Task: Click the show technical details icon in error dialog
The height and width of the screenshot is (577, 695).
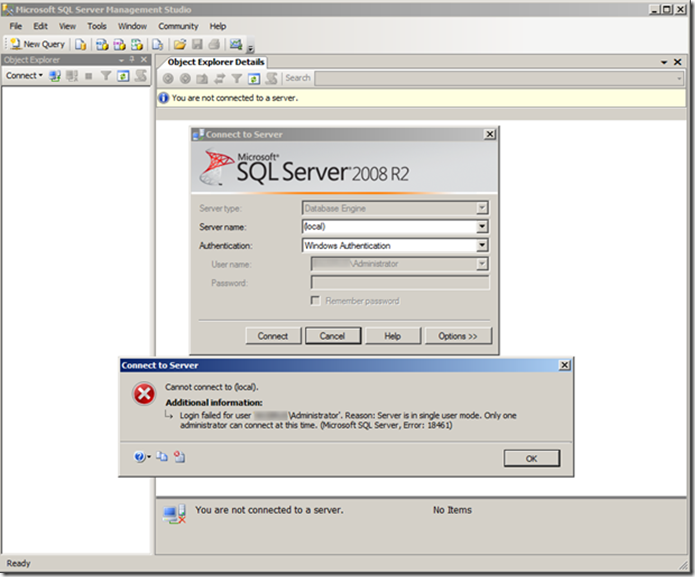Action: click(x=180, y=456)
